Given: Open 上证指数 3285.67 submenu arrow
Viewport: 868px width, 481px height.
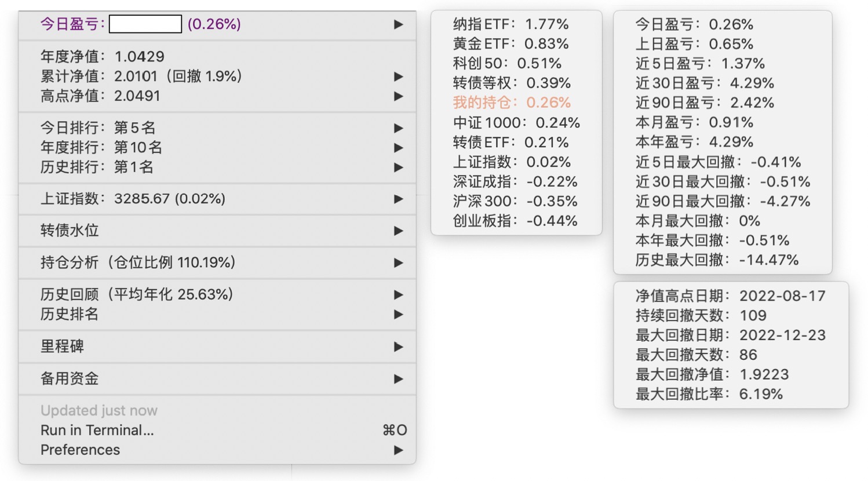Looking at the screenshot, I should tap(398, 199).
